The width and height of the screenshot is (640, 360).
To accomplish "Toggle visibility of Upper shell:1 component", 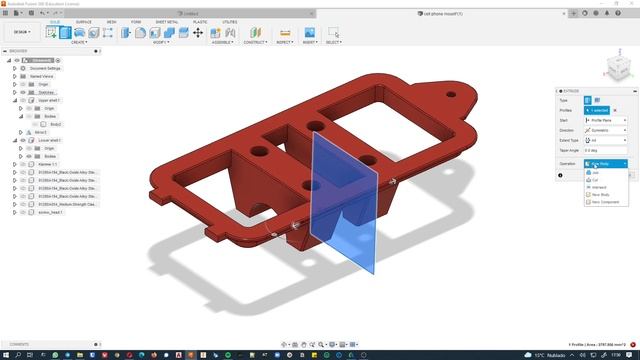I will (x=23, y=100).
